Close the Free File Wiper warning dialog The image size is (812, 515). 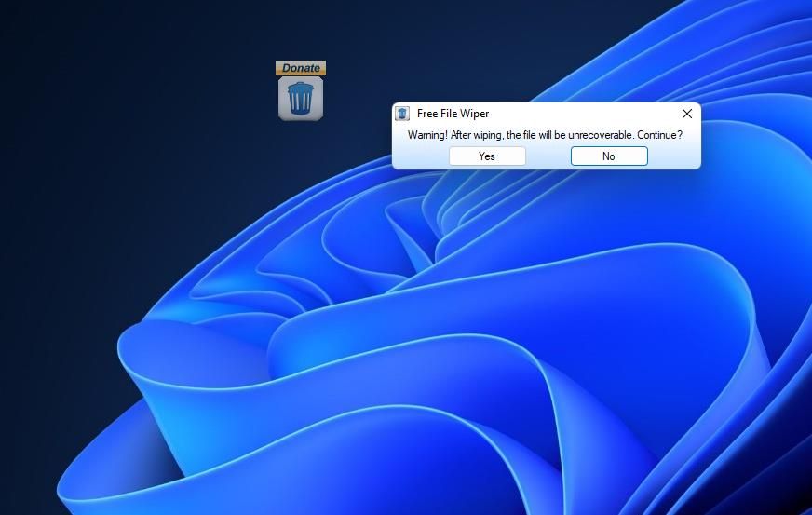686,114
